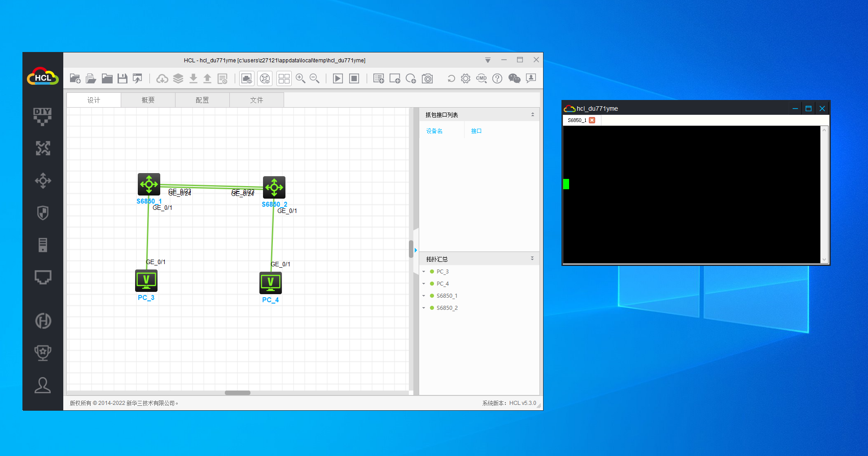Switch to the 概要 tab
This screenshot has height=456, width=868.
coord(148,100)
